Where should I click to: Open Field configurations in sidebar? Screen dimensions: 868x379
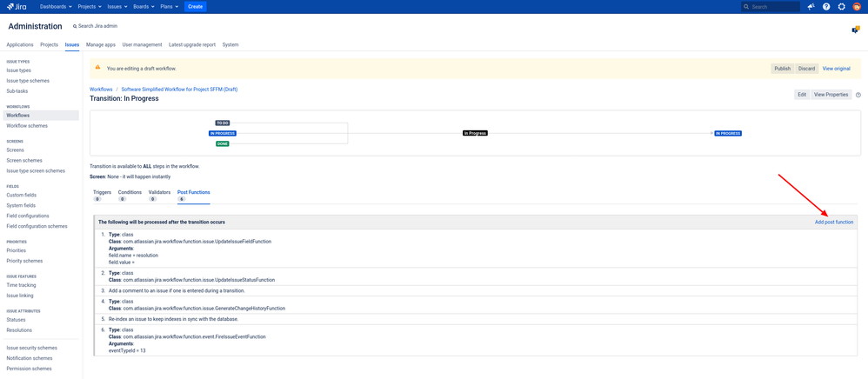coord(28,216)
